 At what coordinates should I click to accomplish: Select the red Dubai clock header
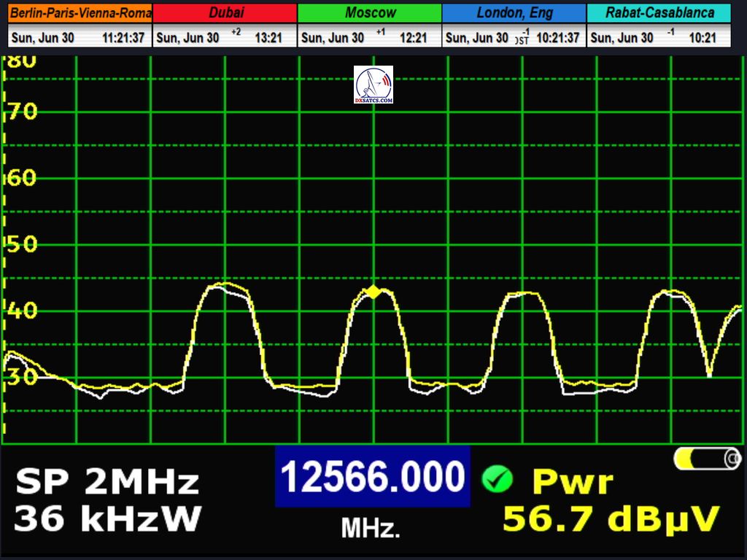pyautogui.click(x=225, y=13)
